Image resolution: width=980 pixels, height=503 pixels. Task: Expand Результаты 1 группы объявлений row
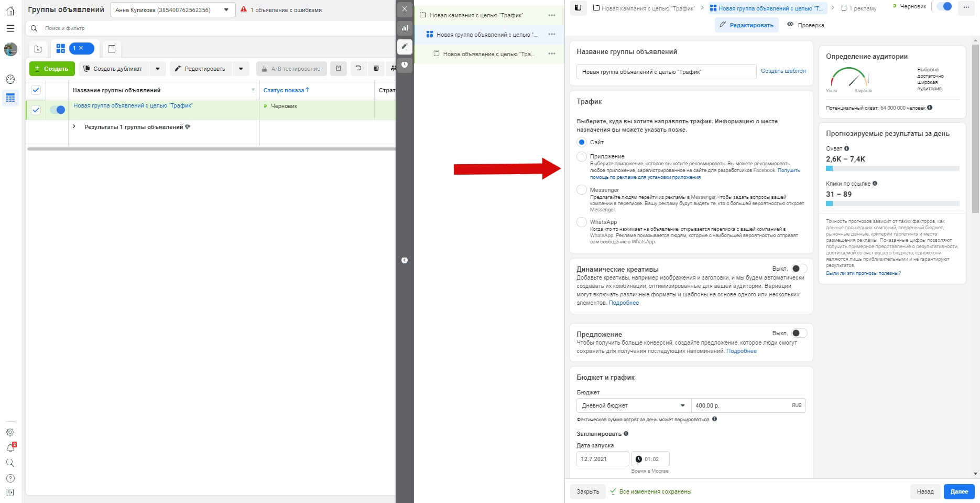pos(74,126)
